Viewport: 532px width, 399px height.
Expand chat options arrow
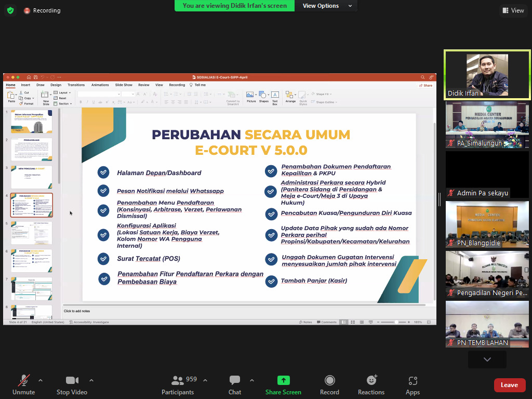click(252, 380)
